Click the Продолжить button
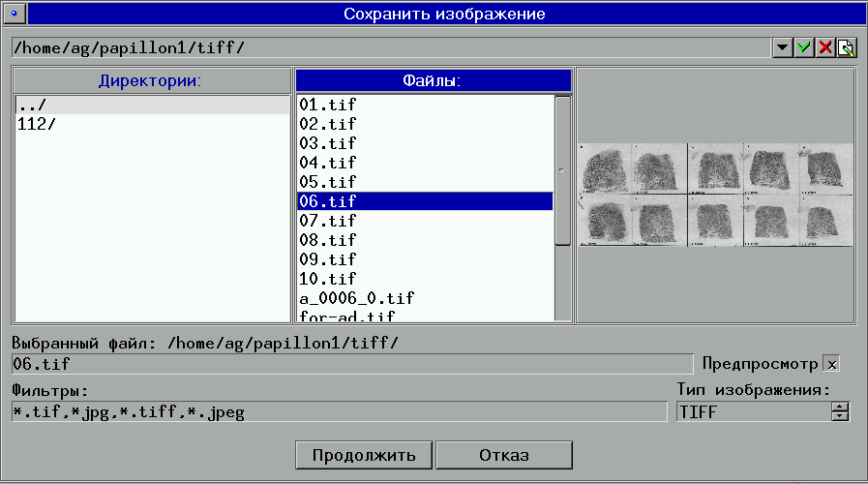The width and height of the screenshot is (868, 484). [x=364, y=455]
